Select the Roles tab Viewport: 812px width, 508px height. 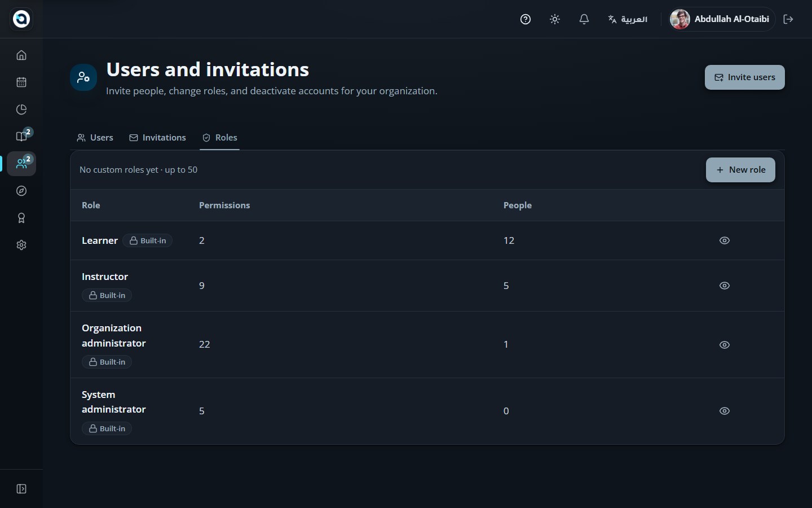(x=220, y=138)
